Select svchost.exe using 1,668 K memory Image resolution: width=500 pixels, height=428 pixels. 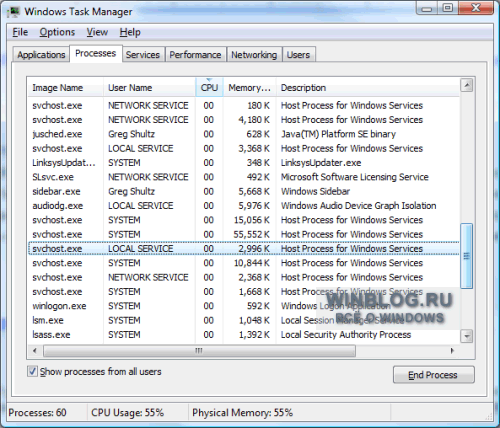[243, 292]
